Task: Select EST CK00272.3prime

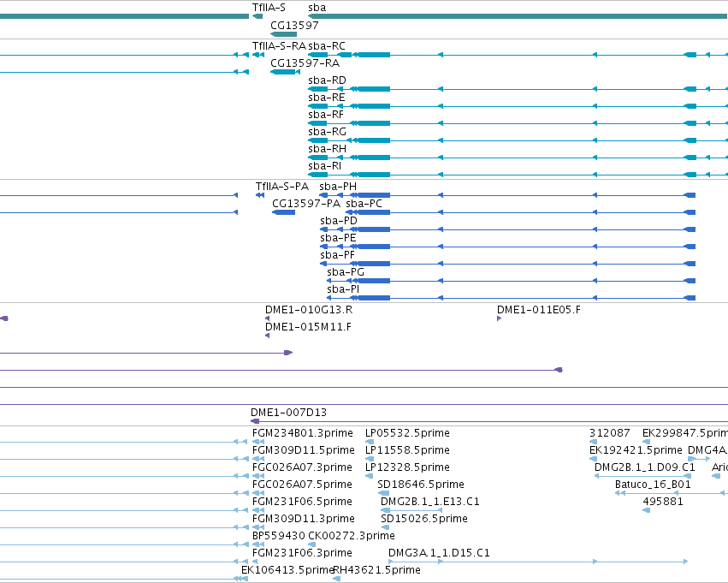Action: (352, 536)
